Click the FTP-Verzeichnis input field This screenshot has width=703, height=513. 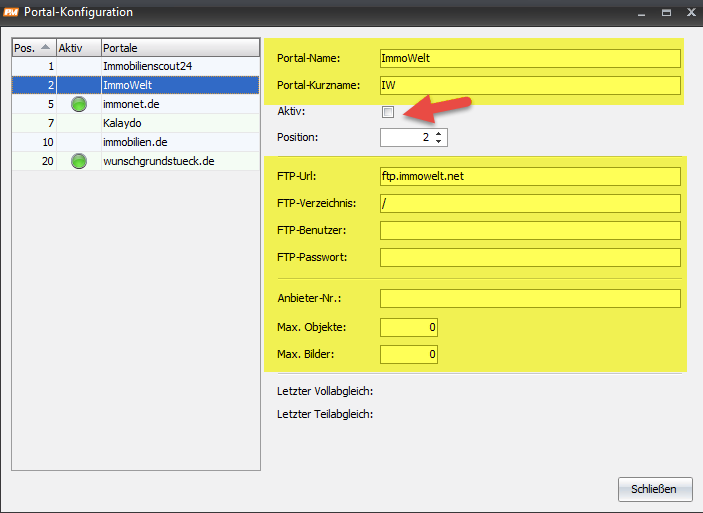coord(530,203)
